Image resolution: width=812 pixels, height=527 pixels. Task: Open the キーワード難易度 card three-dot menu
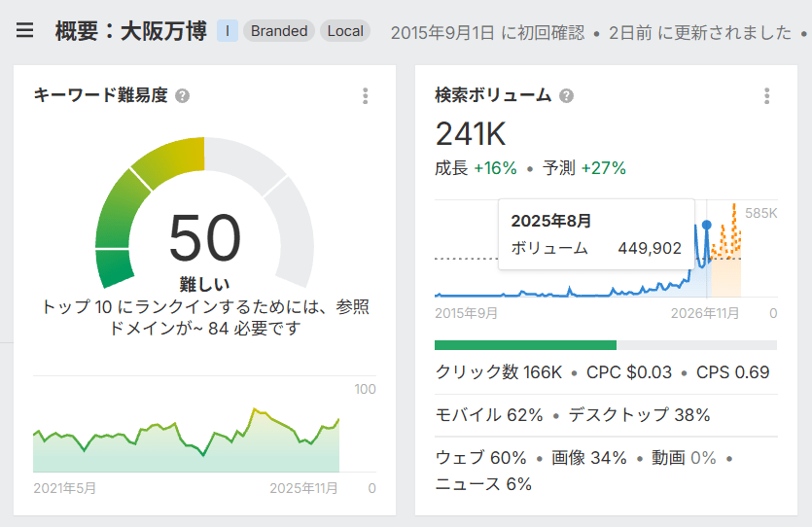(x=366, y=95)
